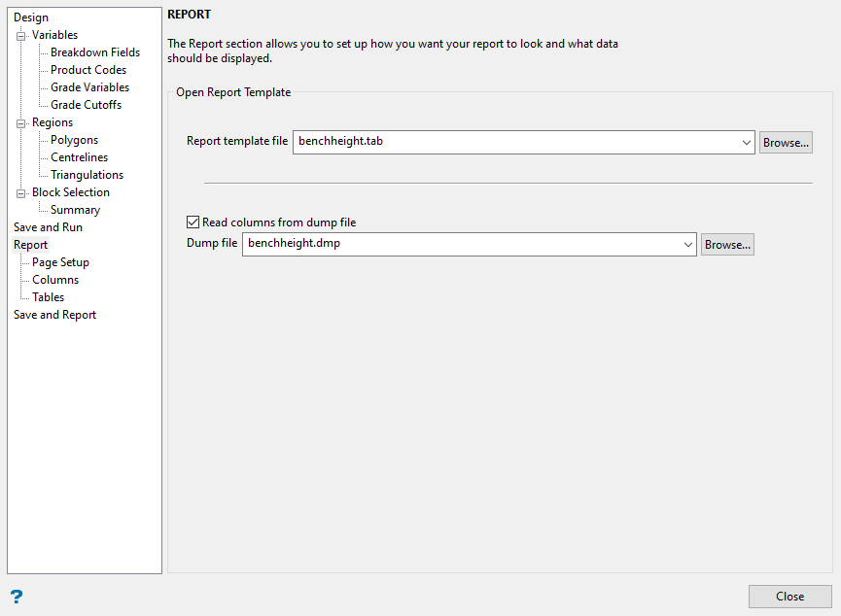Select Grade Cutoffs in the tree
Image resolution: width=841 pixels, height=616 pixels.
(x=86, y=105)
